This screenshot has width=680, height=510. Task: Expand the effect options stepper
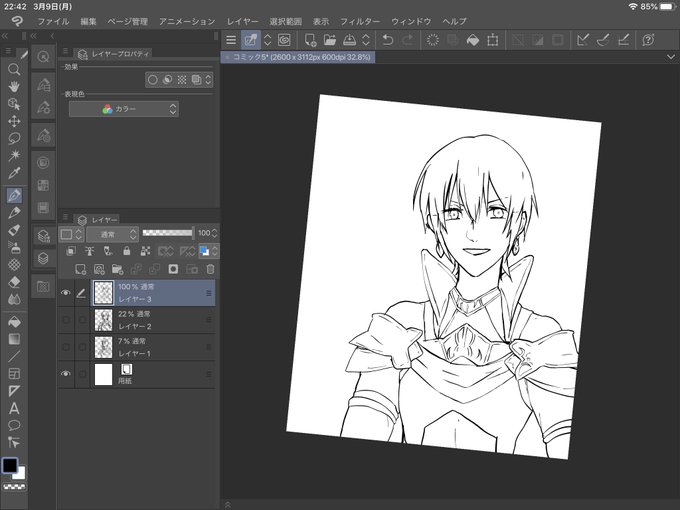[x=208, y=80]
